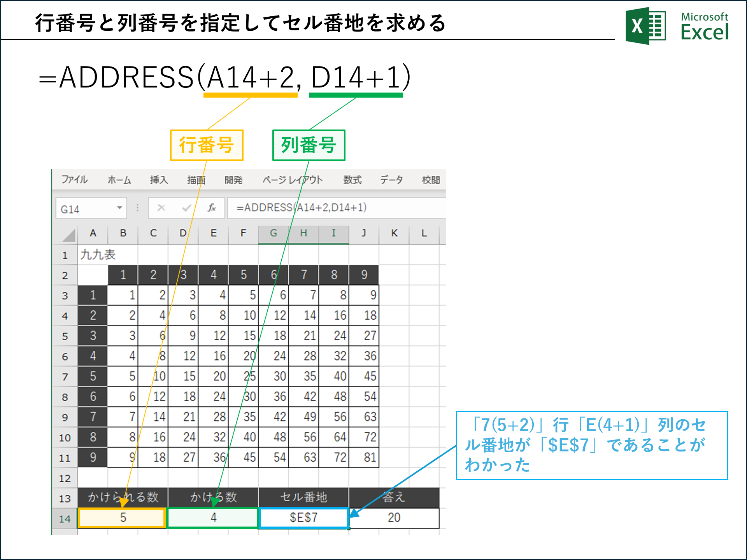
Task: Select the 描画 ribbon tab
Action: click(x=196, y=180)
